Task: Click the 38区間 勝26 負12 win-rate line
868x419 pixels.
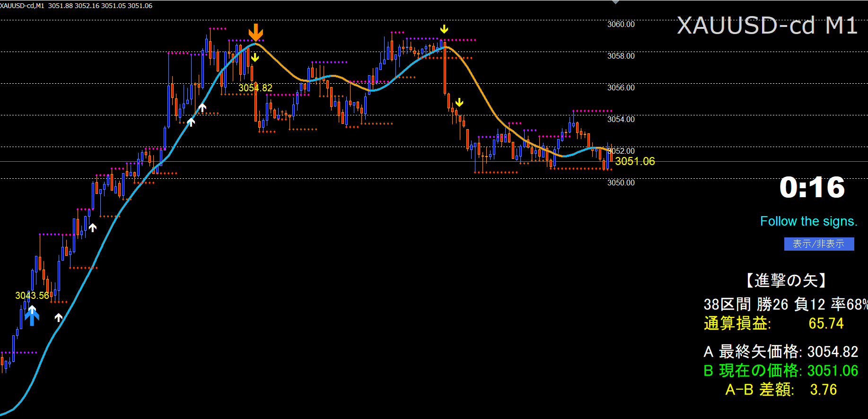Action: point(786,304)
